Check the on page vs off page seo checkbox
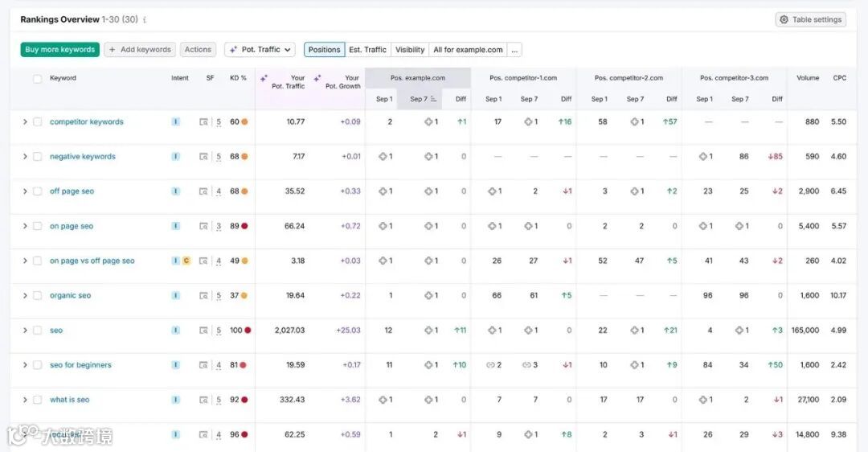 (37, 261)
